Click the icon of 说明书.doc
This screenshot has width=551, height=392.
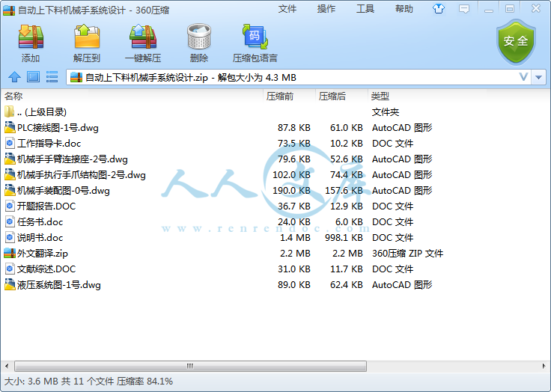pyautogui.click(x=10, y=237)
